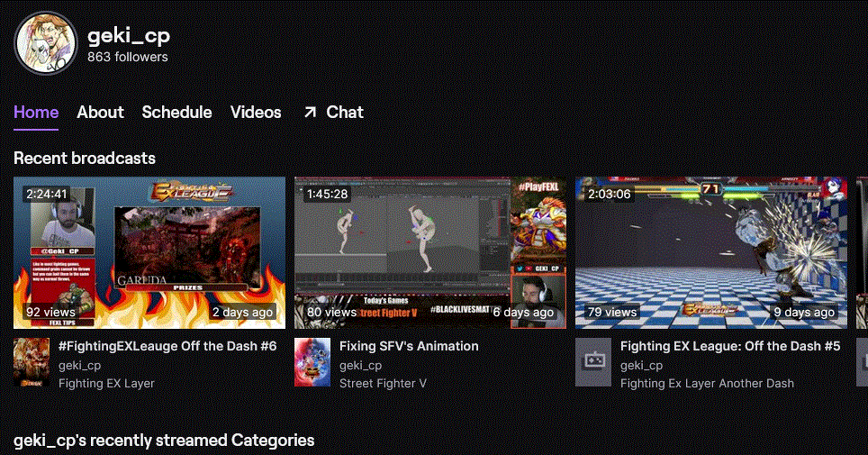Click the 79 views label

[x=612, y=312]
